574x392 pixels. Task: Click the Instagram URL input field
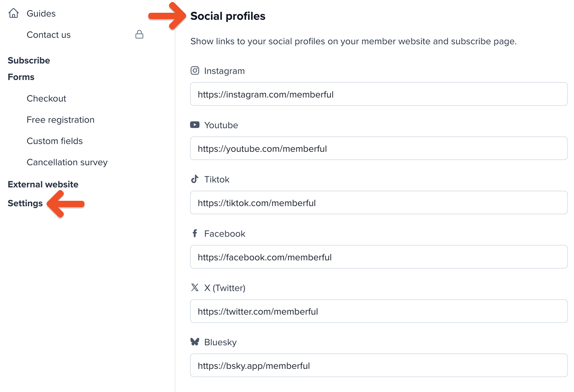(x=379, y=94)
